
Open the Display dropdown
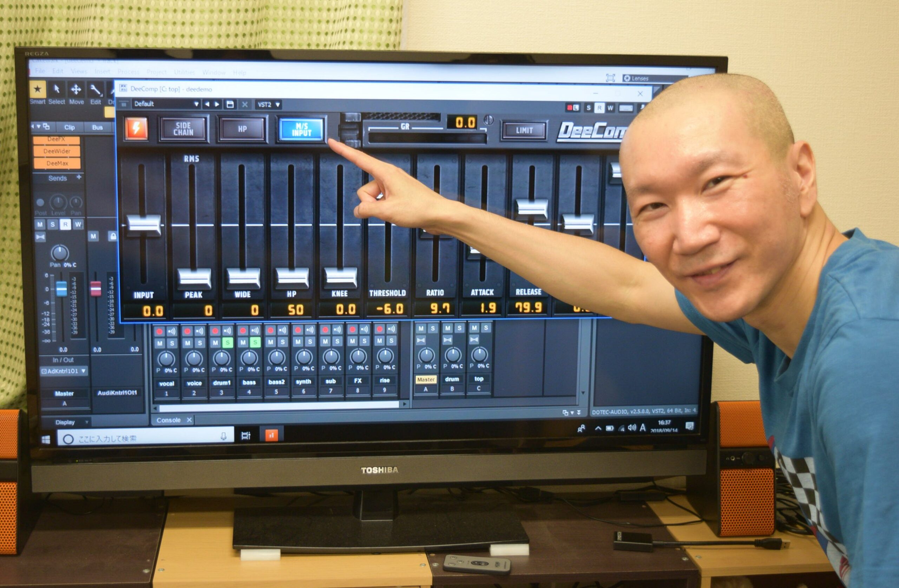[x=66, y=422]
